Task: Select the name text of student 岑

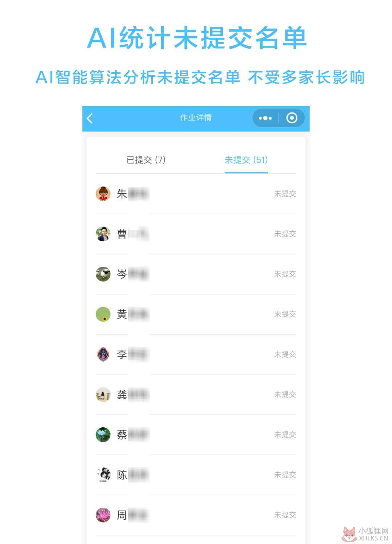Action: click(132, 274)
